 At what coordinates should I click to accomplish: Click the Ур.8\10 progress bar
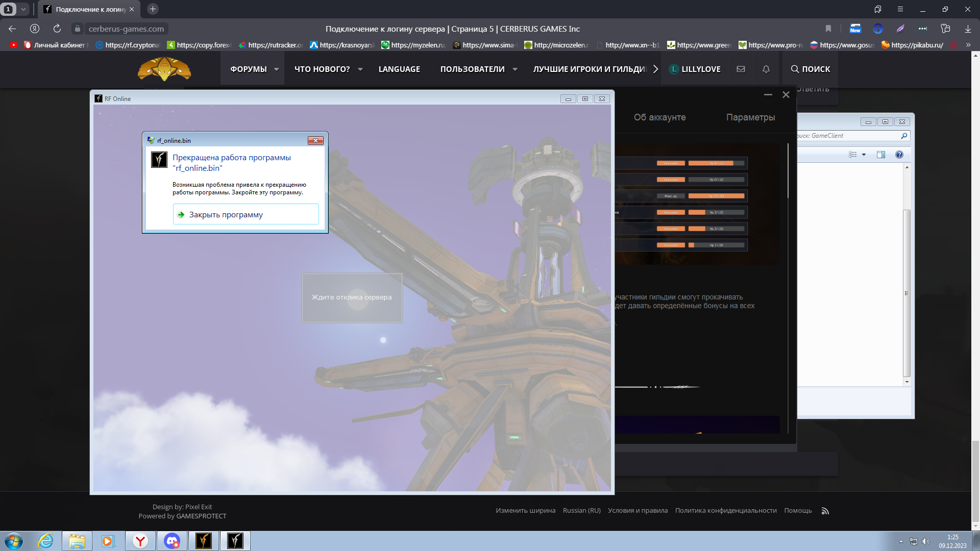point(716,163)
